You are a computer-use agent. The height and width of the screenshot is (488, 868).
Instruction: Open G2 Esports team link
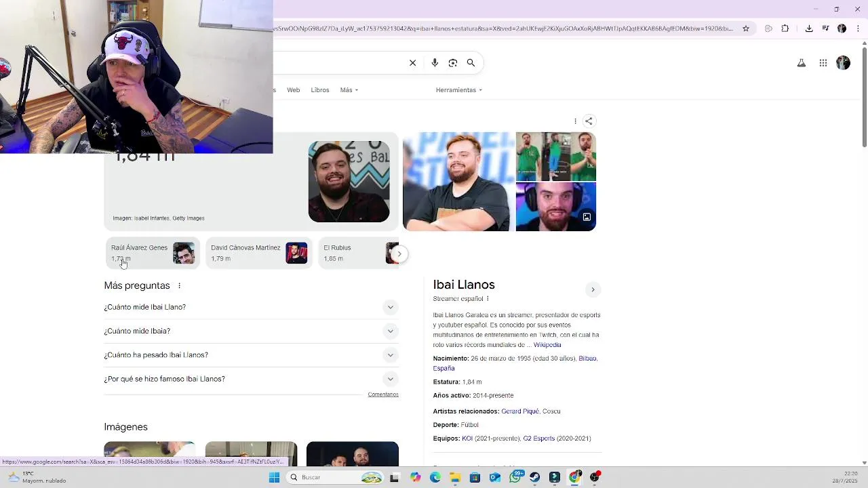point(539,439)
